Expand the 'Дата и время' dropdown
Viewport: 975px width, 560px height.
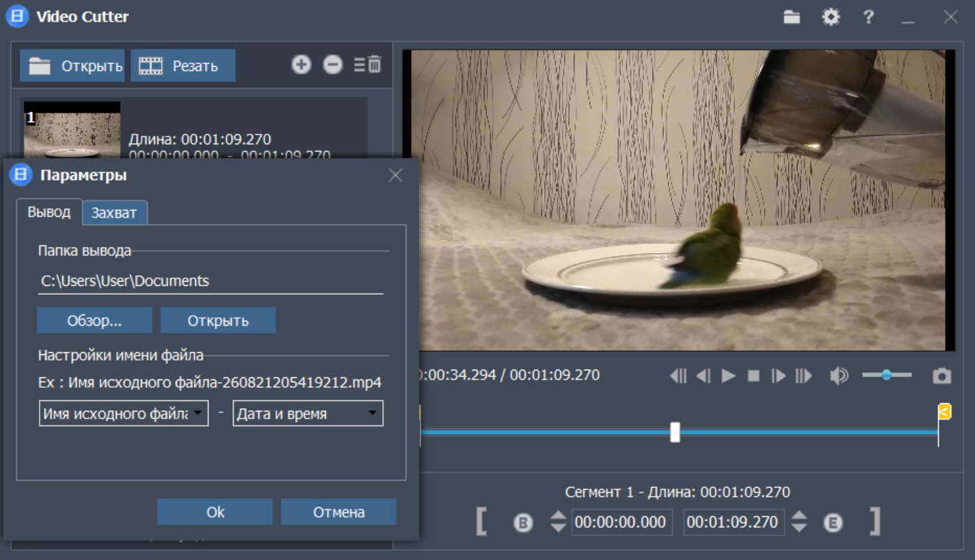(x=308, y=413)
